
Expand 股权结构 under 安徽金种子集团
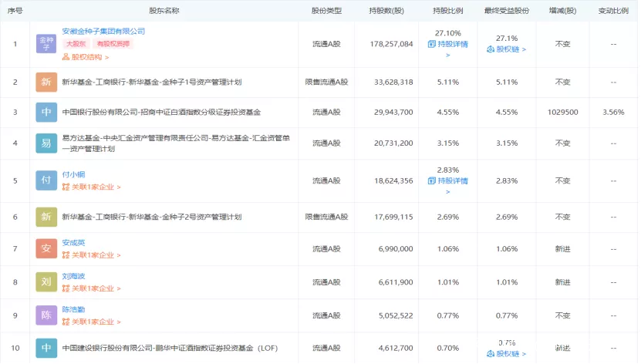(86, 57)
